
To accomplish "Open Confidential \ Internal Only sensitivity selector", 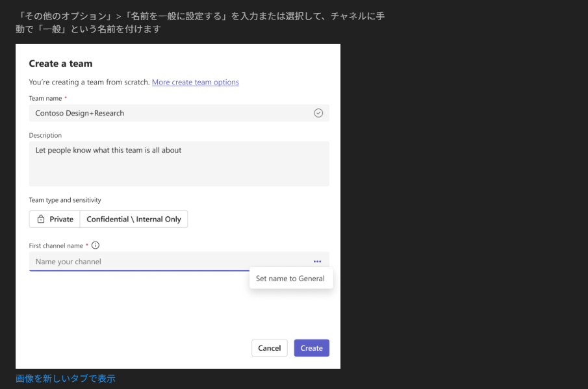I will click(134, 220).
